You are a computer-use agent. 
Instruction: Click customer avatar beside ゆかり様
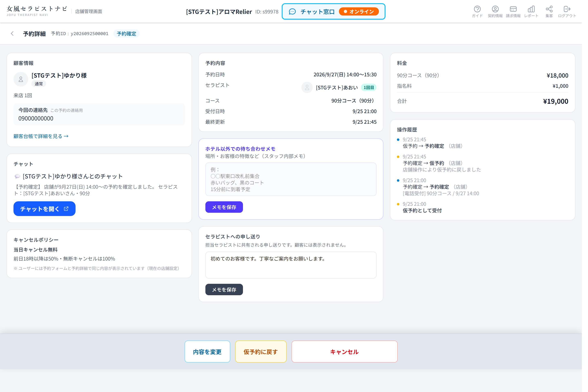pos(21,80)
